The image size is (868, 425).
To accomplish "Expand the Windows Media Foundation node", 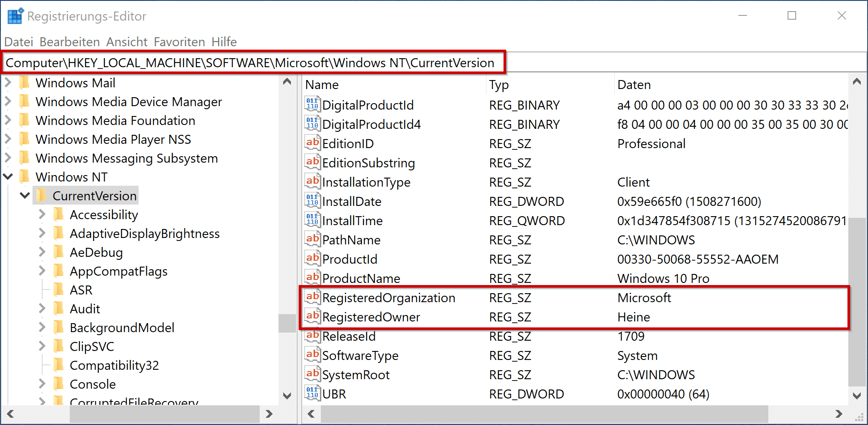I will [x=8, y=120].
